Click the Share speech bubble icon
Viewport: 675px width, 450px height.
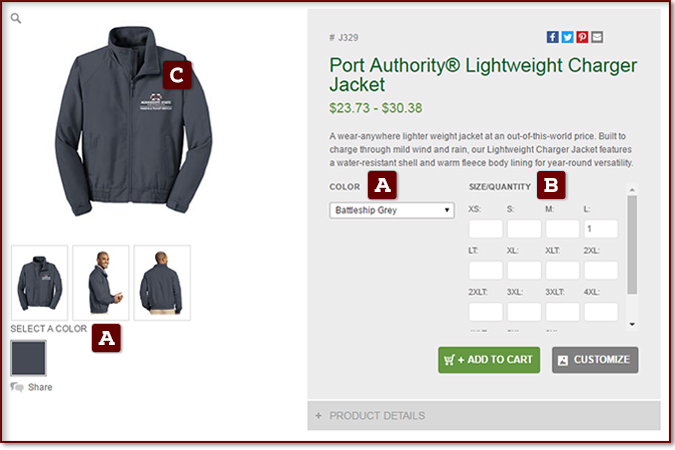point(17,387)
